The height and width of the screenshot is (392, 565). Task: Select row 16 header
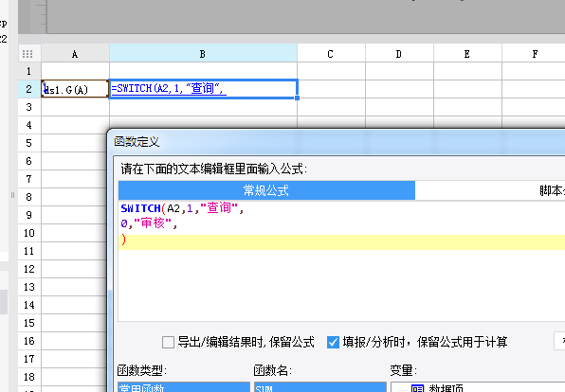pyautogui.click(x=29, y=341)
